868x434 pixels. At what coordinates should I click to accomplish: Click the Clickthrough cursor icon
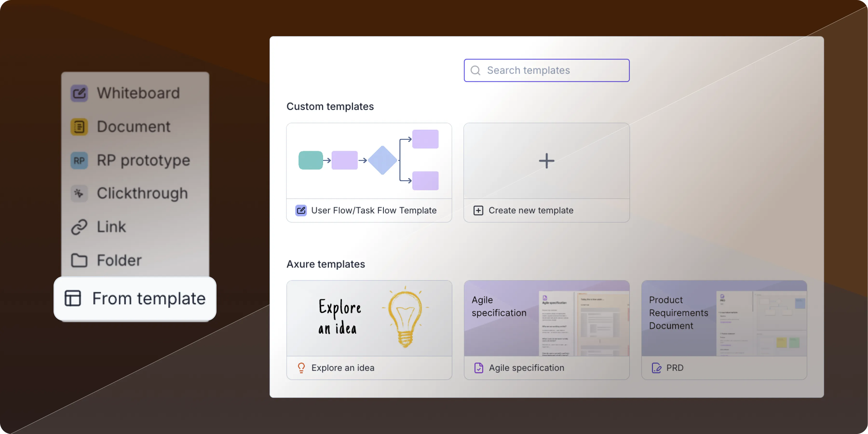[x=79, y=193]
